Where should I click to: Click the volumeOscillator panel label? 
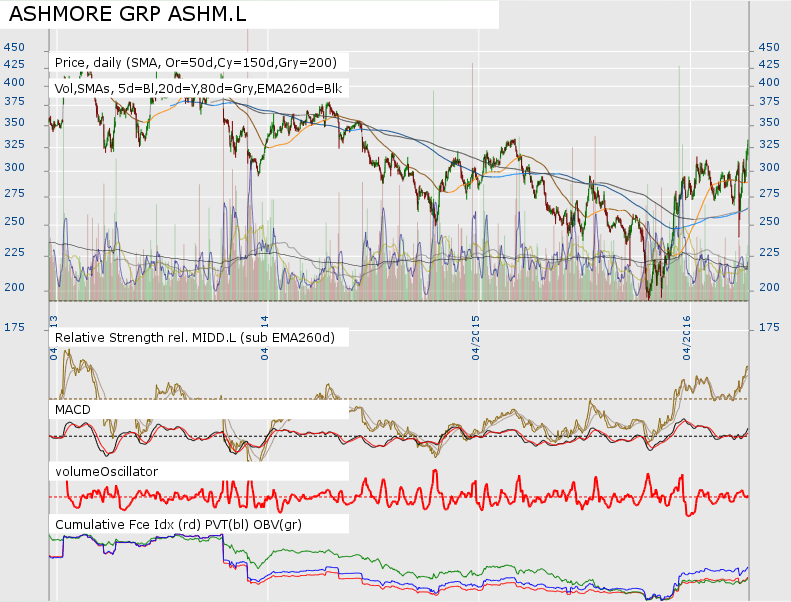[106, 471]
